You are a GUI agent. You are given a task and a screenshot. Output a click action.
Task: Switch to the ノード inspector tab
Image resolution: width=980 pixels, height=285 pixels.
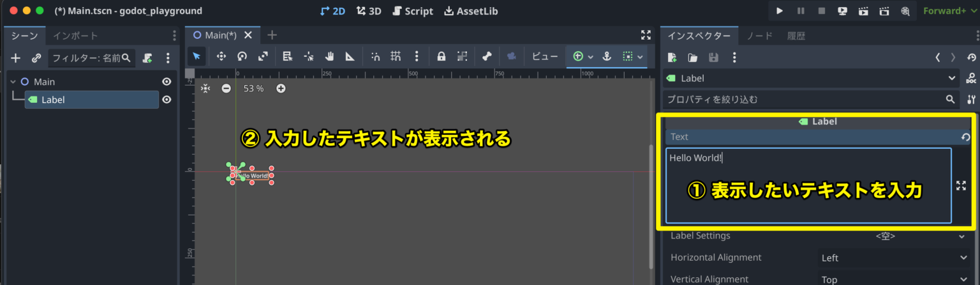point(759,36)
